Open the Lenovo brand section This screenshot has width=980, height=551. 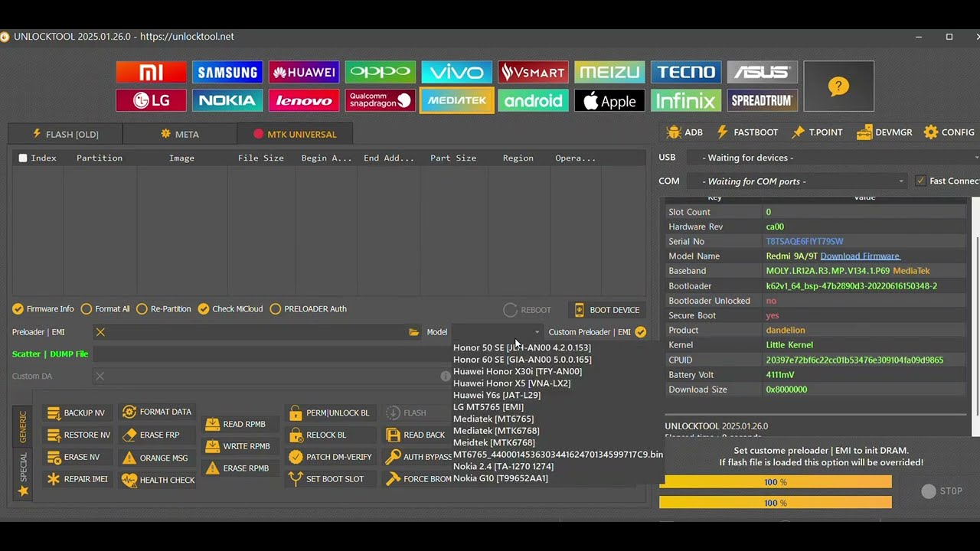click(304, 100)
